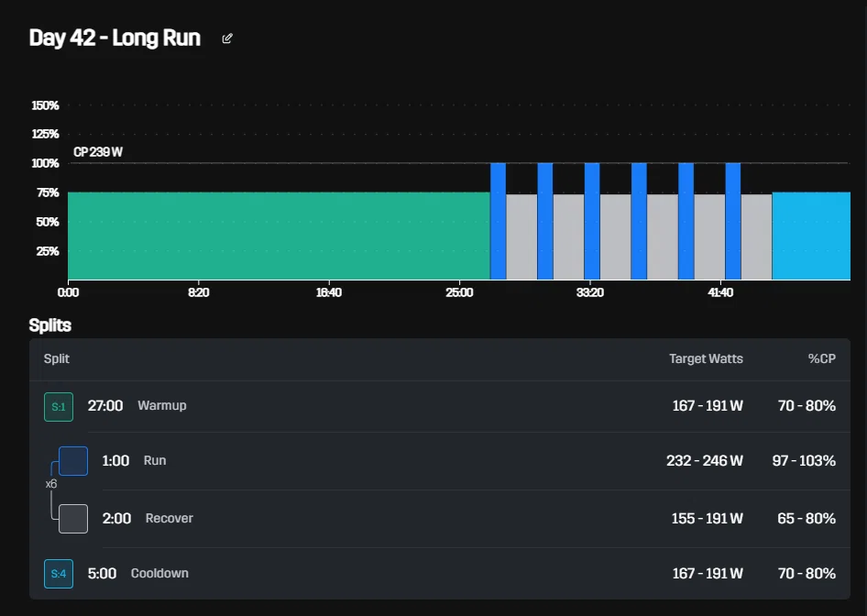This screenshot has width=867, height=616.
Task: Click the Warmup split label
Action: tap(162, 406)
